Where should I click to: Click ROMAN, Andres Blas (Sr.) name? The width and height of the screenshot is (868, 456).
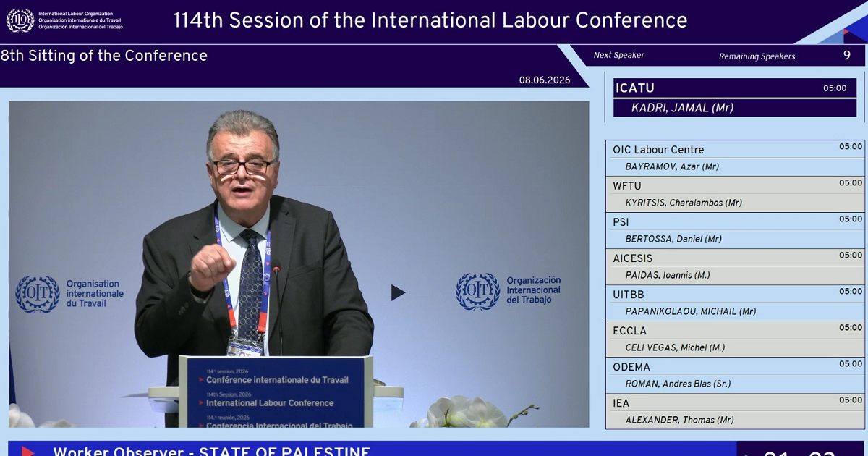tap(679, 384)
